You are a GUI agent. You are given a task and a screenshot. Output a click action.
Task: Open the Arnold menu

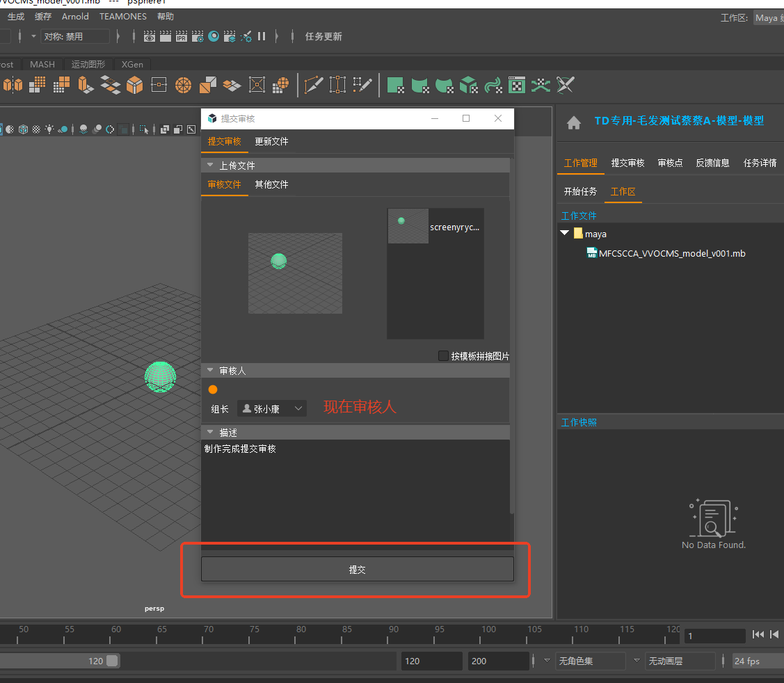pos(75,16)
